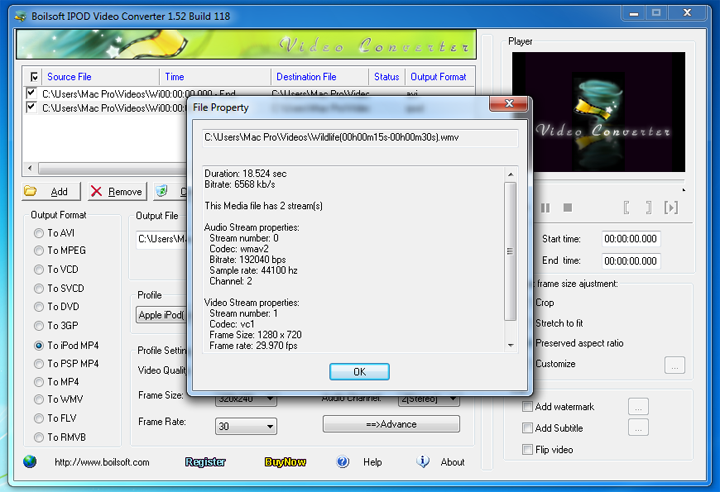Image resolution: width=720 pixels, height=492 pixels.
Task: Select the To WMV output format
Action: click(x=39, y=400)
